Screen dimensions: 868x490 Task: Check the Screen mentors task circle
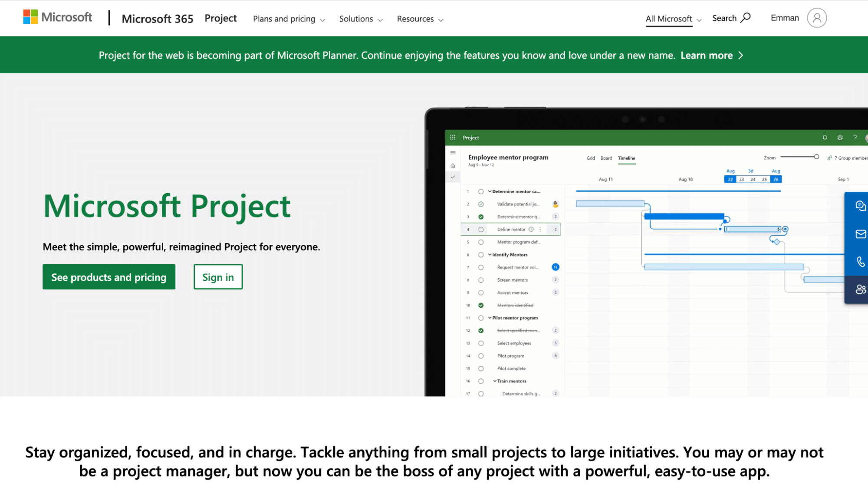[x=481, y=280]
